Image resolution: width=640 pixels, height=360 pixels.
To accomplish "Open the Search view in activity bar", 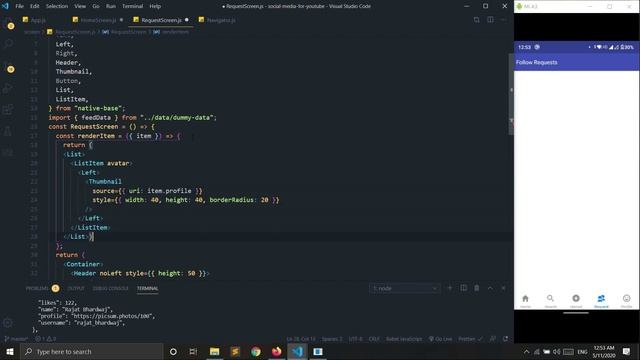I will point(8,44).
